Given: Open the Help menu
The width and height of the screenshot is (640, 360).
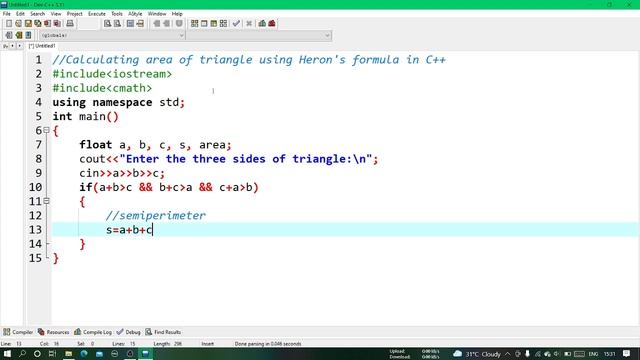Looking at the screenshot, I should point(177,14).
